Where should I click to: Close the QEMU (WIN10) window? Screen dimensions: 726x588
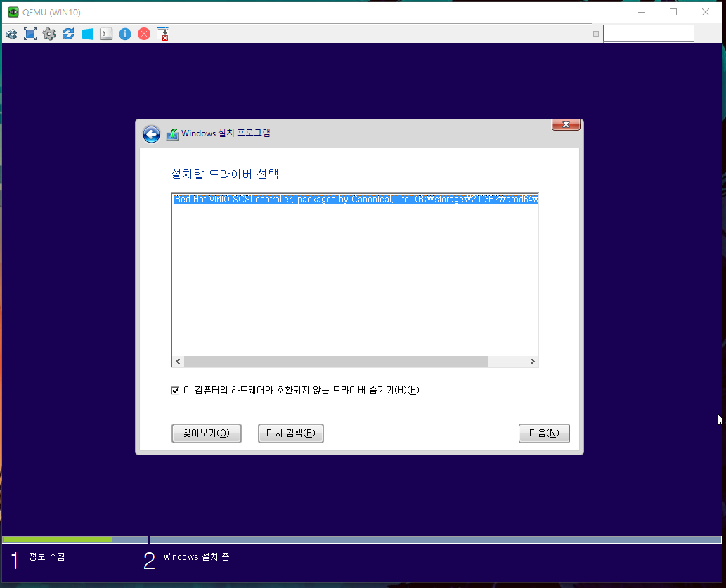pos(706,12)
